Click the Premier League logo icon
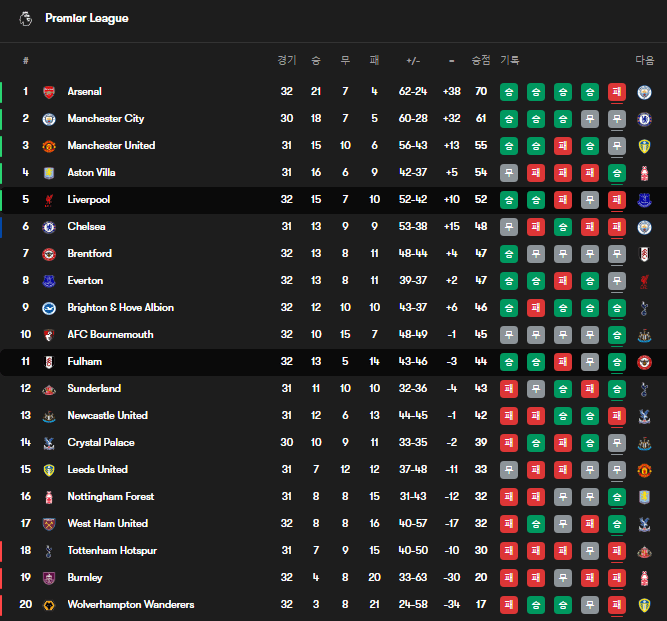The image size is (667, 621). point(25,18)
